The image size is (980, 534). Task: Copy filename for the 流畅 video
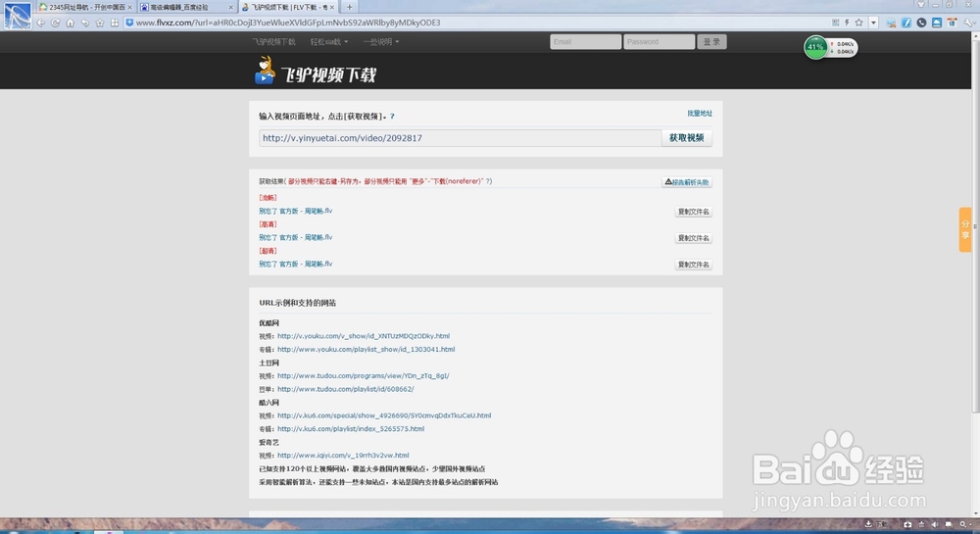[693, 212]
